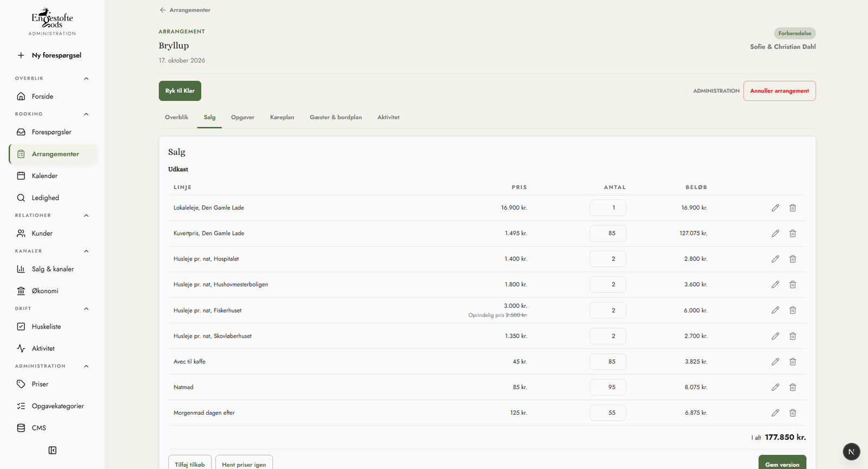Select the Natmad quantity field
The height and width of the screenshot is (469, 868).
click(608, 387)
